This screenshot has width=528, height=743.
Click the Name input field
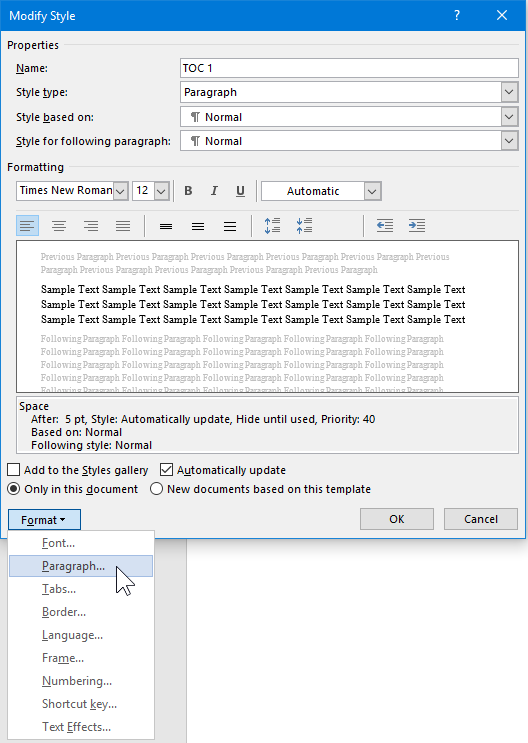point(349,68)
